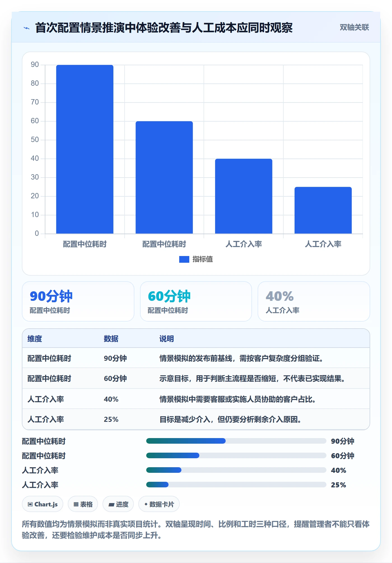Screen dimensions: 392x563
Task: Click the 双轴关联 badge in header
Action: click(354, 27)
